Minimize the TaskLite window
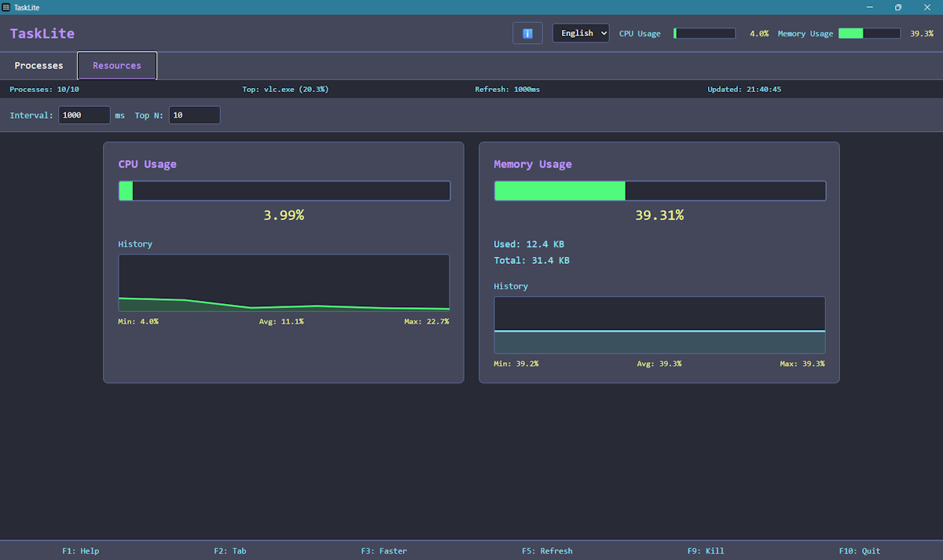Image resolution: width=943 pixels, height=560 pixels. (870, 7)
